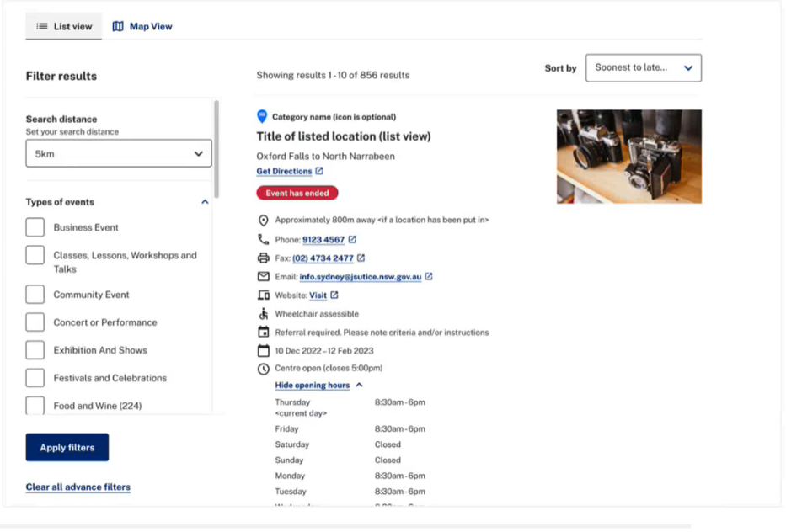This screenshot has width=786, height=532.
Task: Click the filter panel scrollbar
Action: (217, 149)
